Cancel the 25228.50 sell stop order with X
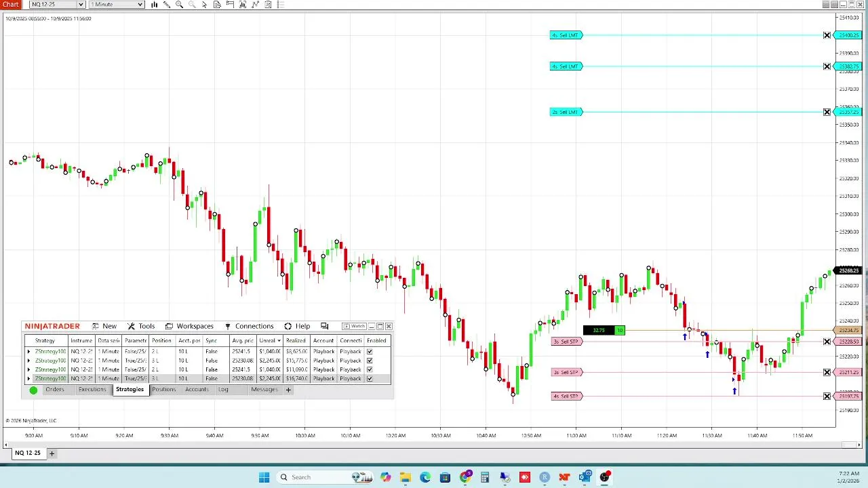 tap(827, 342)
